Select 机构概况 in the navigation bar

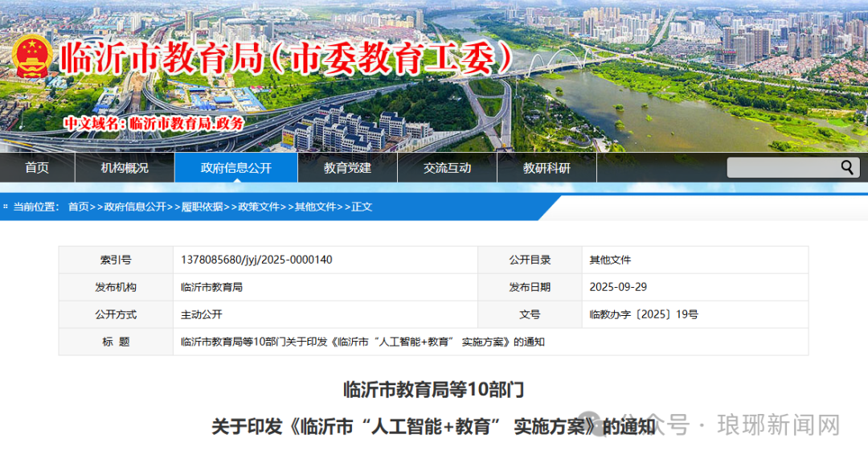[x=125, y=168]
